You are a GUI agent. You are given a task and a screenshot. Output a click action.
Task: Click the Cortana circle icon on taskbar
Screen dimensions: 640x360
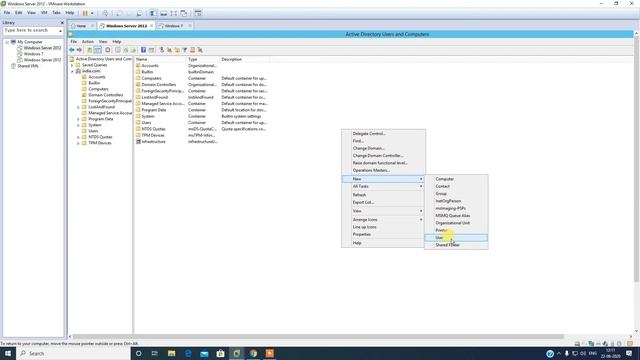138,353
